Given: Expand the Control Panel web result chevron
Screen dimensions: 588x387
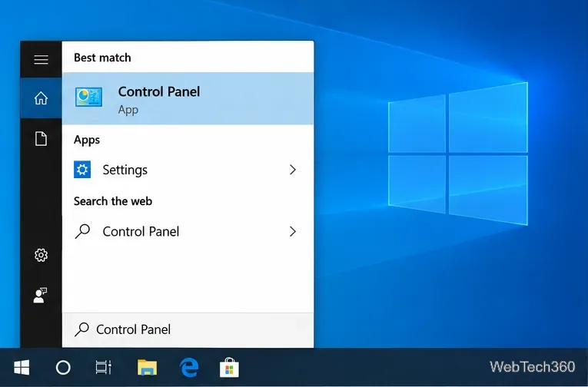Looking at the screenshot, I should (293, 232).
